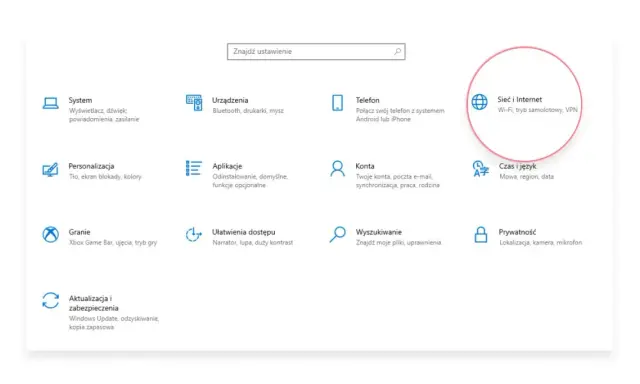Select the Ułatwienia dostępu title
Viewport: 640px width, 384px height.
[243, 232]
